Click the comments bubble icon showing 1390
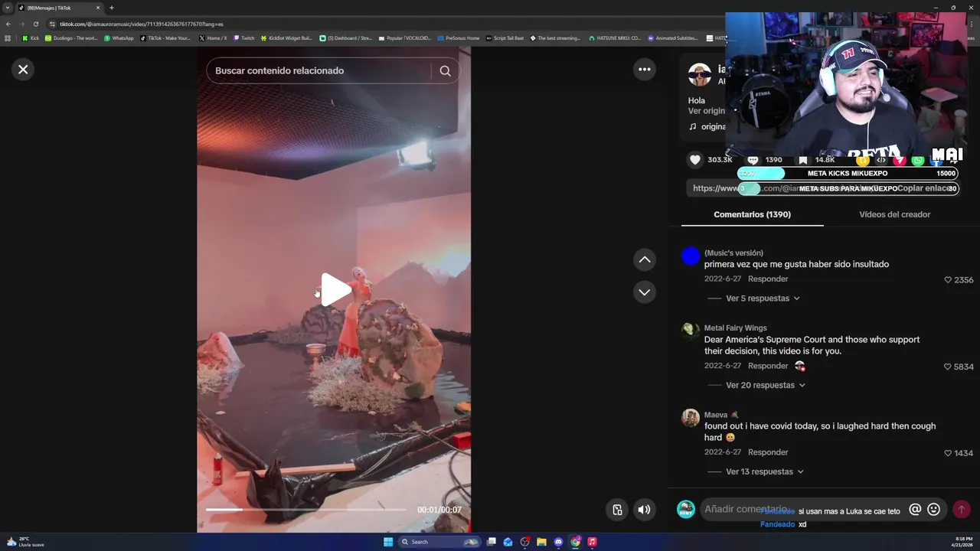The height and width of the screenshot is (551, 980). pos(753,160)
